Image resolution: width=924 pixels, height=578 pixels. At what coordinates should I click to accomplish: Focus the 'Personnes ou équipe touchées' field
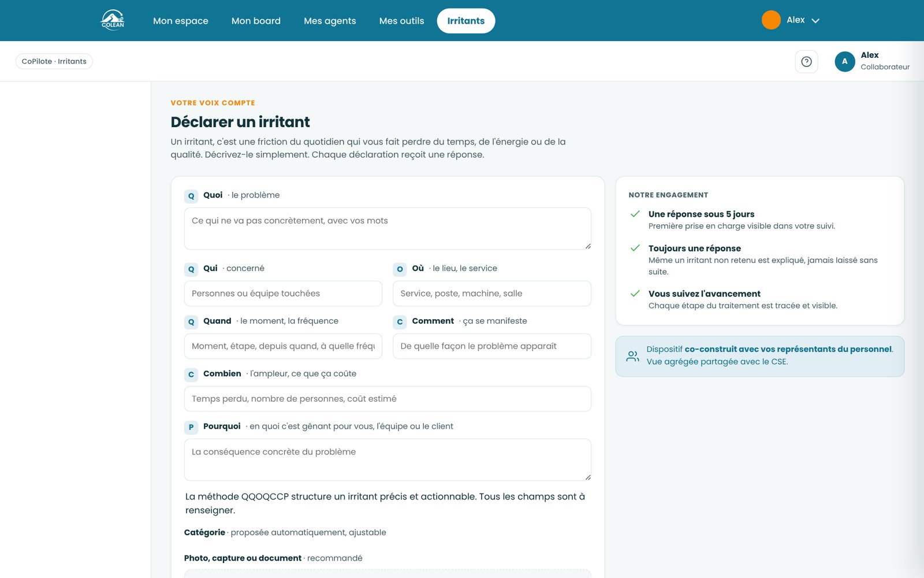click(x=283, y=294)
